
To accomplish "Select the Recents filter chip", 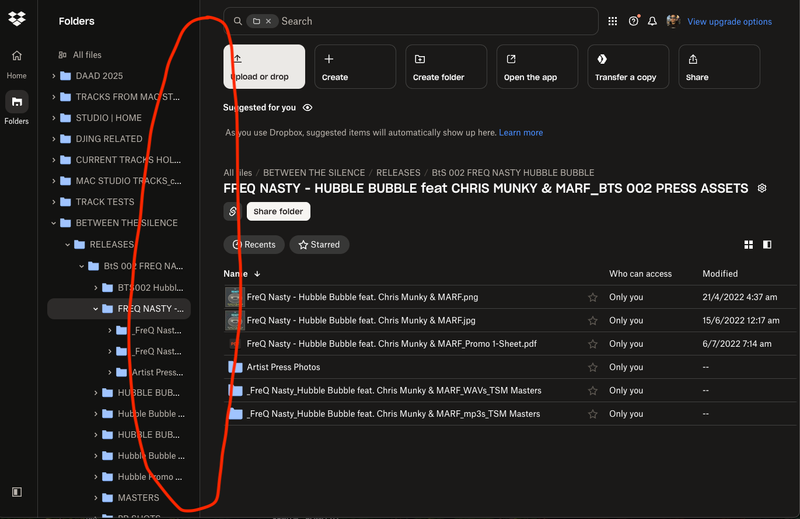I will click(x=254, y=245).
